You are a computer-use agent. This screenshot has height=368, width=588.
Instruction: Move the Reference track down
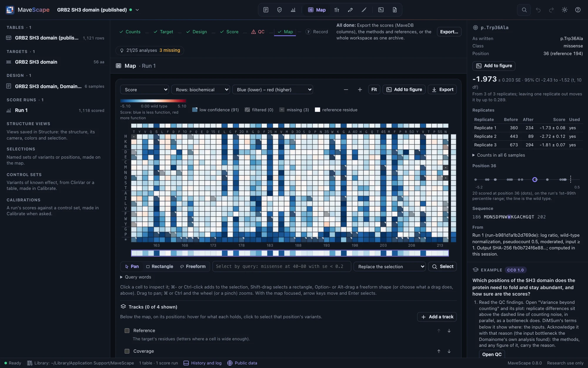[449, 331]
